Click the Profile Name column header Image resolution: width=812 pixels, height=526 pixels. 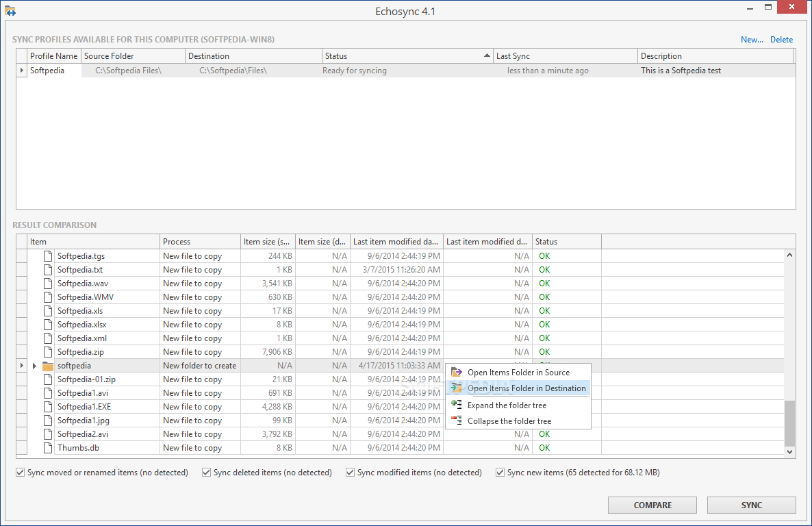[54, 56]
